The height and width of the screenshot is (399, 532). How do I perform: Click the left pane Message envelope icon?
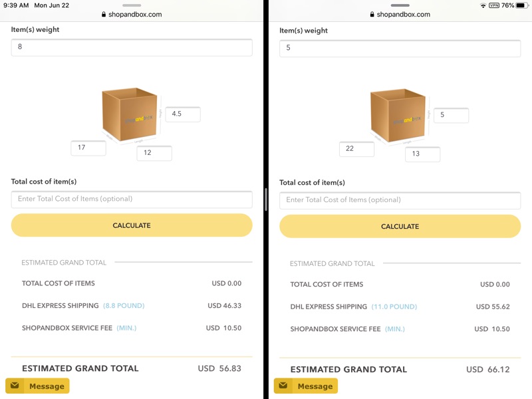[15, 386]
